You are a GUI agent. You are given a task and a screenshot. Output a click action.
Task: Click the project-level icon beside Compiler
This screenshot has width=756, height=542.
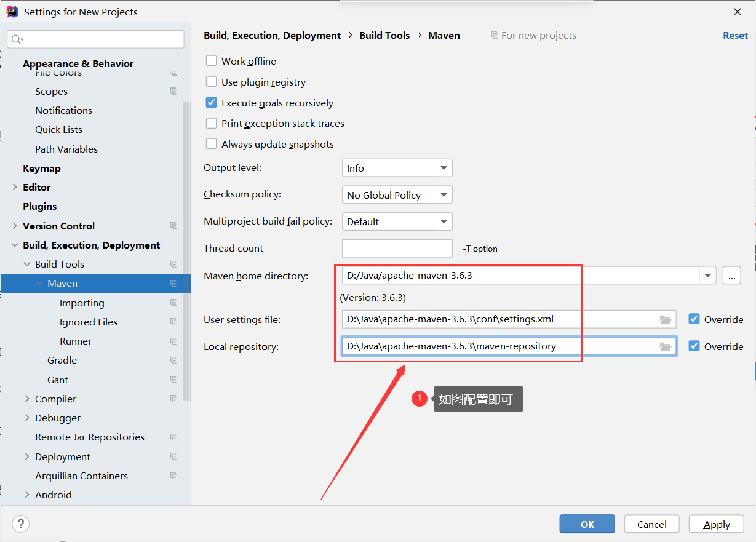pos(174,399)
